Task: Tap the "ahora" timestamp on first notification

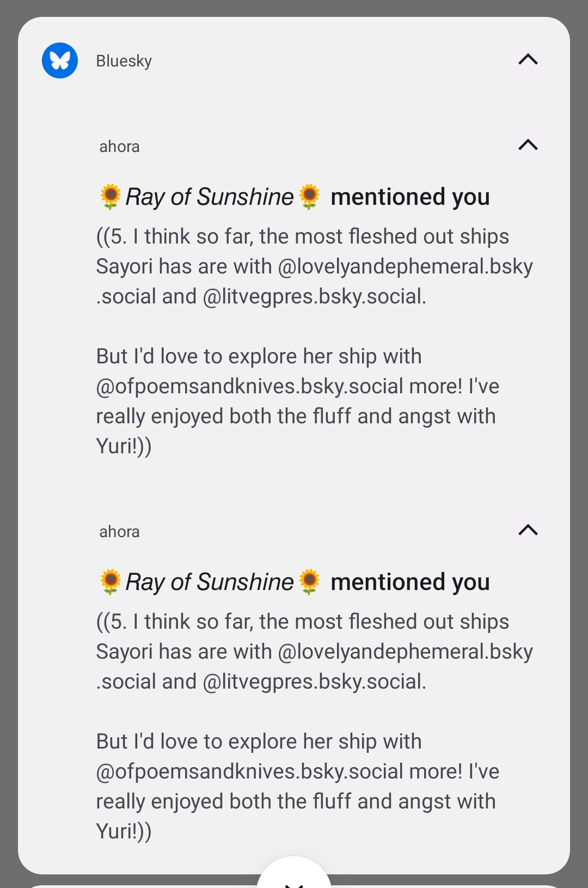Action: coord(119,147)
